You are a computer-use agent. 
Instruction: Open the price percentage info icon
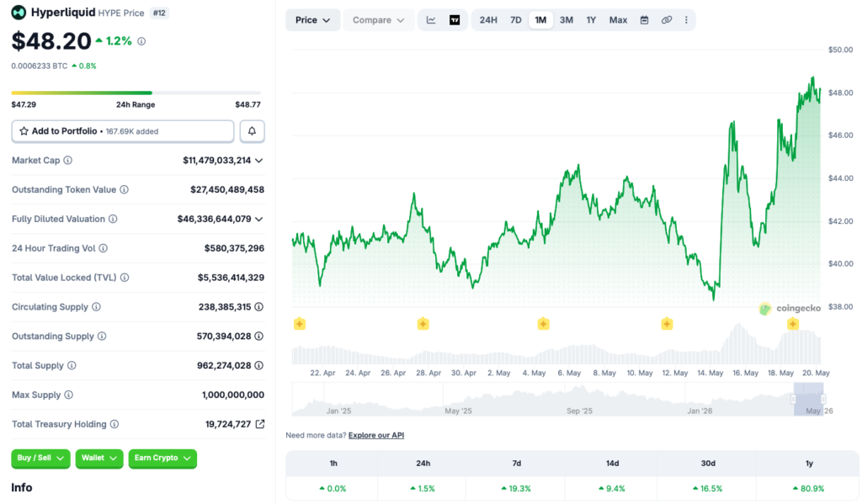click(x=141, y=41)
